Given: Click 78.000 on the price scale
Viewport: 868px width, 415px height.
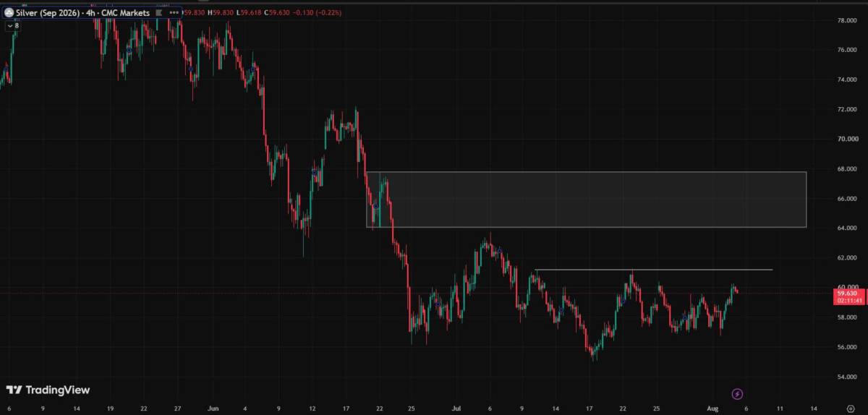Looking at the screenshot, I should click(847, 20).
